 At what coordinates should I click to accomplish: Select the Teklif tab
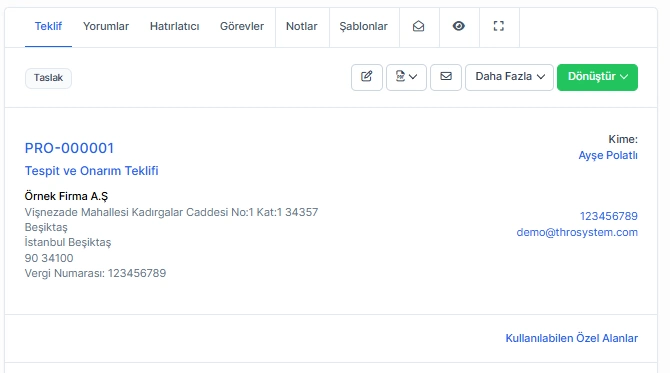tap(48, 26)
